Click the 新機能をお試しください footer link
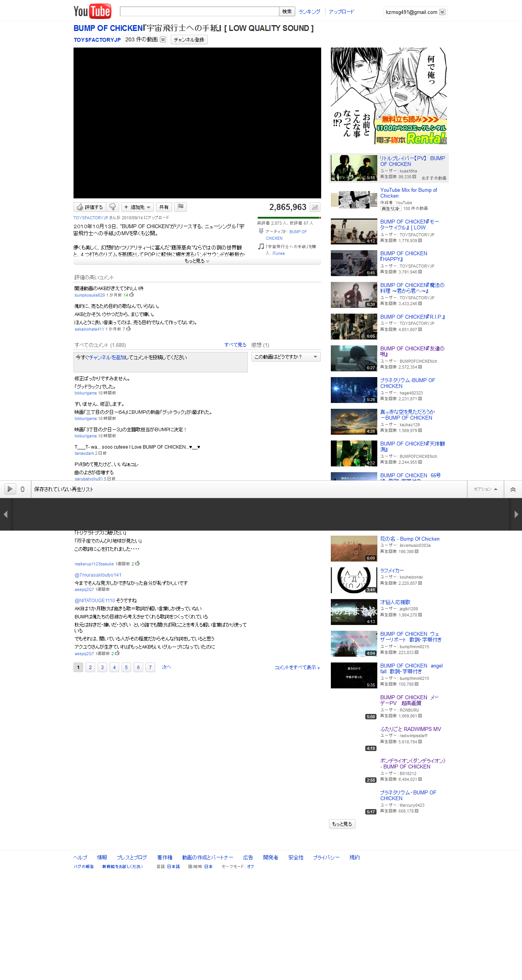This screenshot has height=980, width=522. tap(122, 866)
